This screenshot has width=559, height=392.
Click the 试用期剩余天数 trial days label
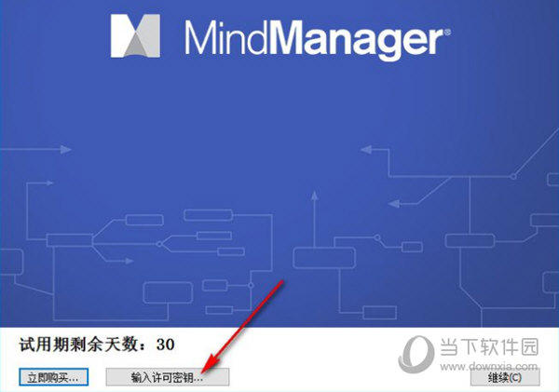82,345
